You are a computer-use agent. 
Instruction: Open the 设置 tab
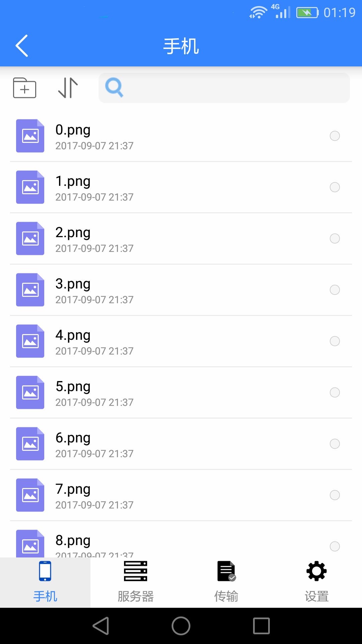point(317,582)
